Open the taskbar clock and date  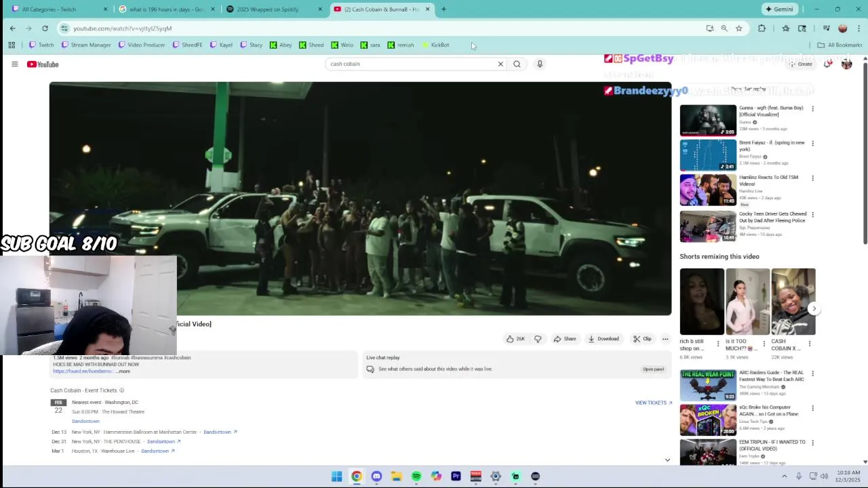pyautogui.click(x=849, y=476)
